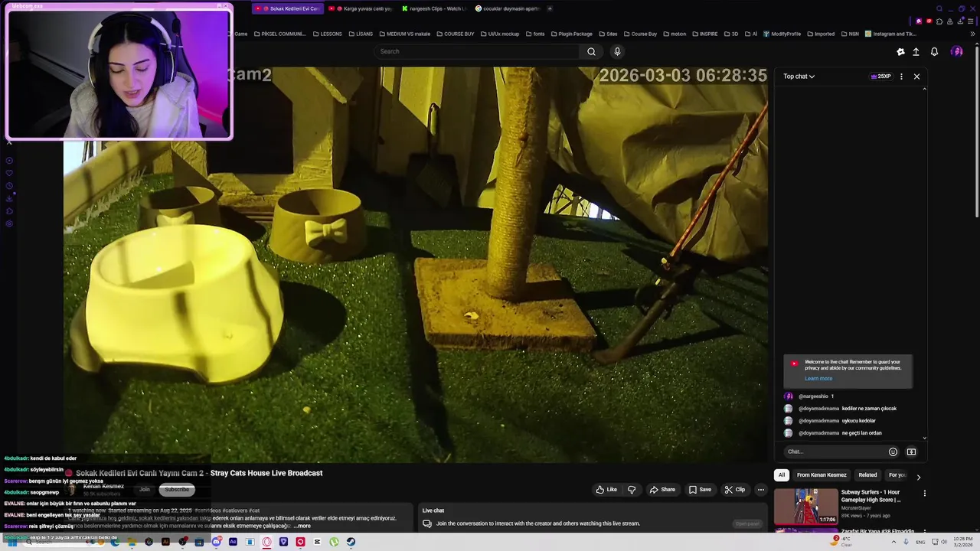
Task: Open a new browser tab
Action: point(550,8)
